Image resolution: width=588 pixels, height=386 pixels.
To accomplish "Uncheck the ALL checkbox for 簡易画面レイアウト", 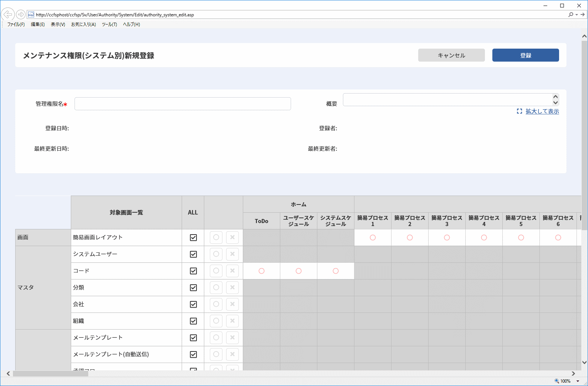I will click(x=193, y=238).
